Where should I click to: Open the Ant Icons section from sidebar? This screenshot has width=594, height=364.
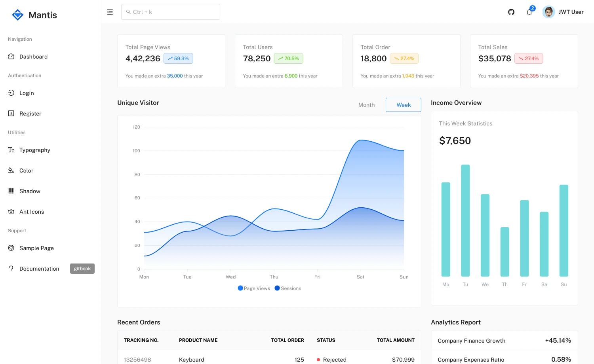(x=11, y=212)
